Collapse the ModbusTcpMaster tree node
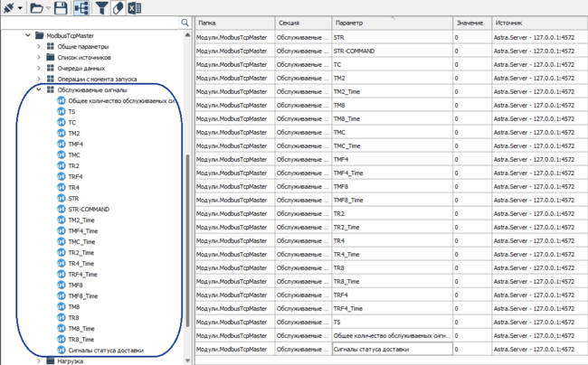The width and height of the screenshot is (588, 365). 28,36
